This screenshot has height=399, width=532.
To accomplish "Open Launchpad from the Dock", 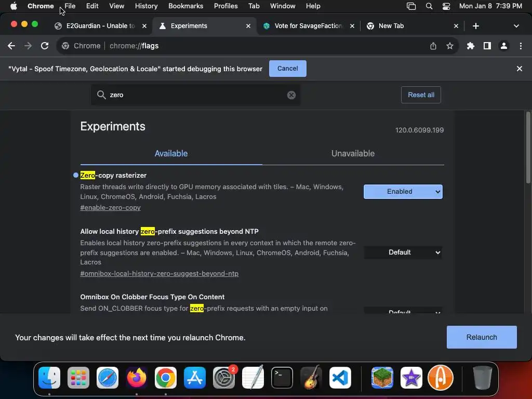I will [x=78, y=378].
